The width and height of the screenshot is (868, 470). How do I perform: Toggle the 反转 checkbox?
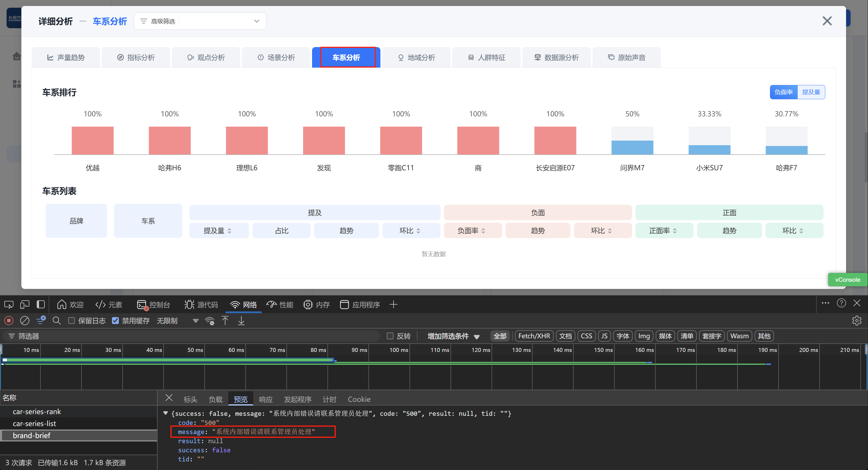click(390, 336)
